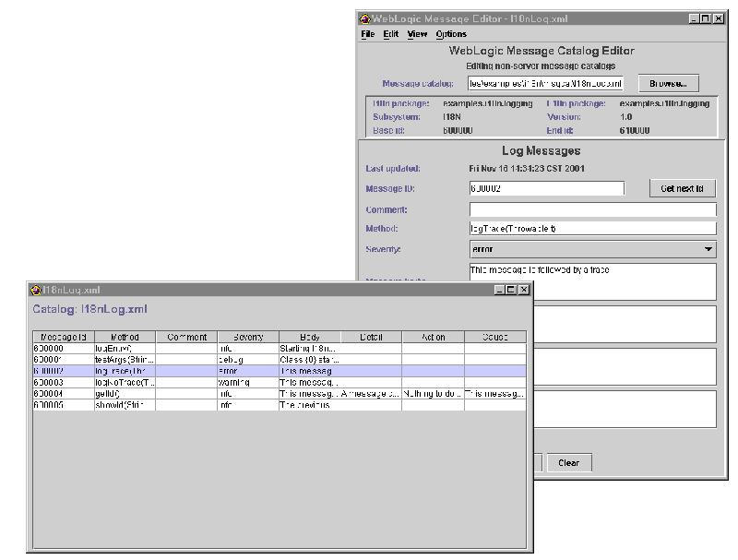Screen dimensions: 738x560
Task: Select row with message id 600001
Action: (x=280, y=360)
